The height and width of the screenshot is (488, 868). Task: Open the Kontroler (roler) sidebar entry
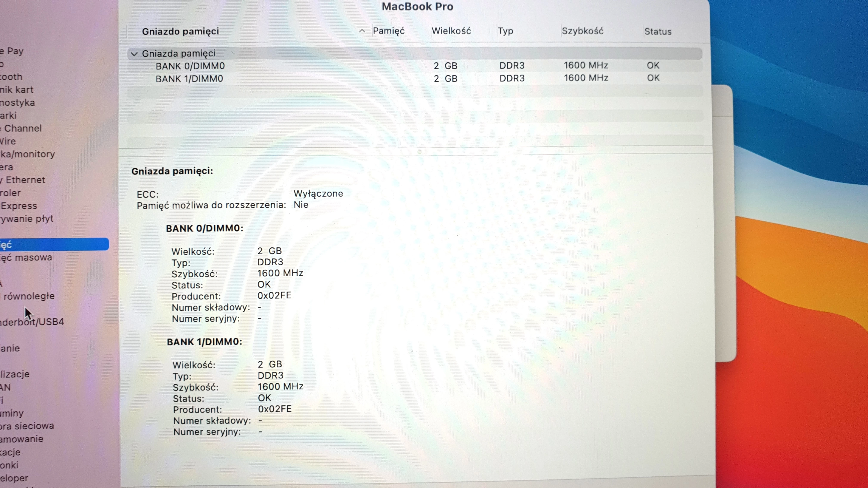tap(11, 193)
